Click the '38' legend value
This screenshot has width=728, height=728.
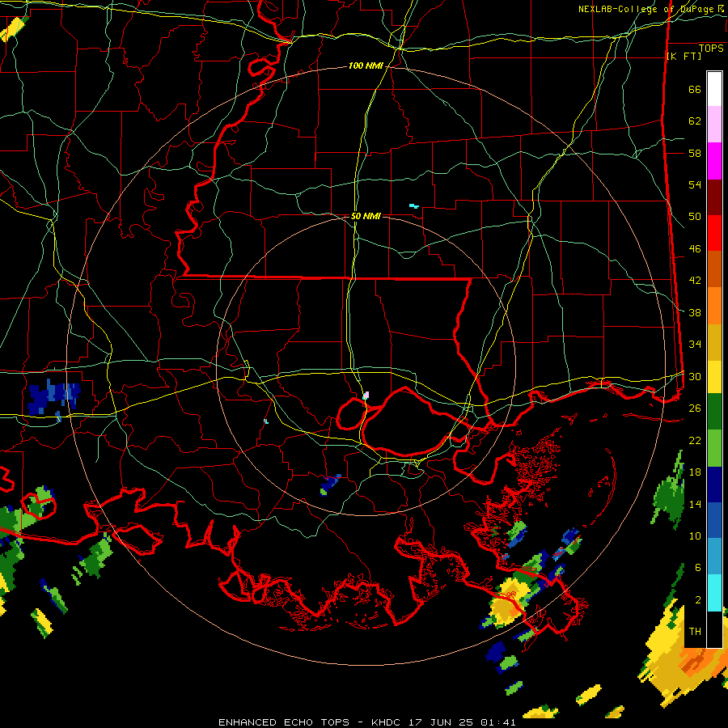coord(695,312)
